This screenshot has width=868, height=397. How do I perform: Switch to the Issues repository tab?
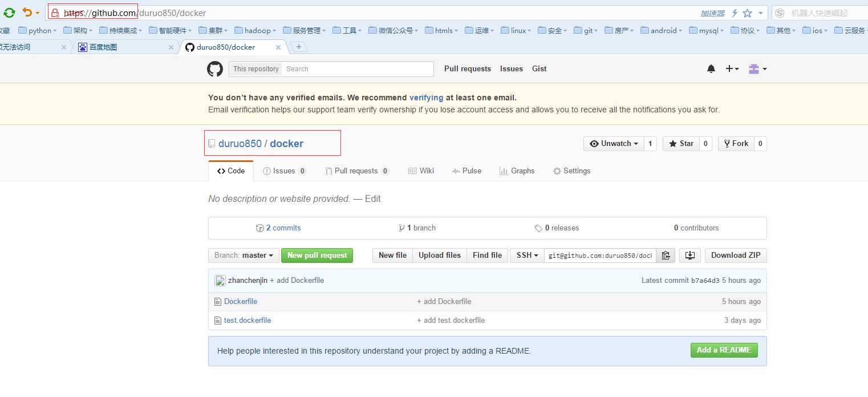coord(285,171)
